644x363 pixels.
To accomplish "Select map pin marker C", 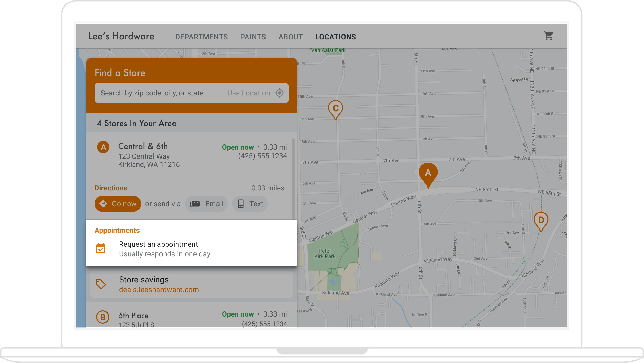I will (335, 109).
